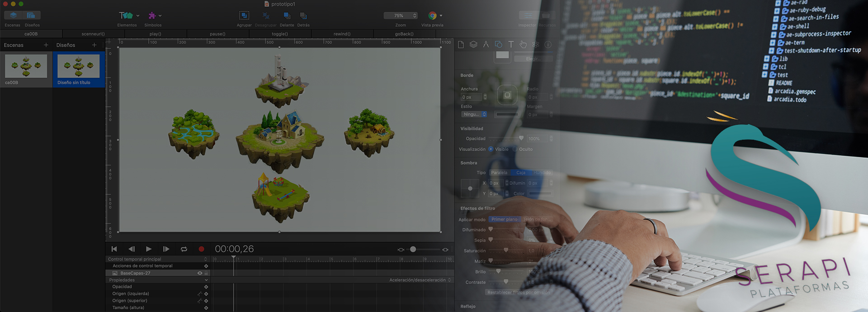This screenshot has width=868, height=312.
Task: Open the Element inspector shapes icon
Action: pyautogui.click(x=498, y=44)
